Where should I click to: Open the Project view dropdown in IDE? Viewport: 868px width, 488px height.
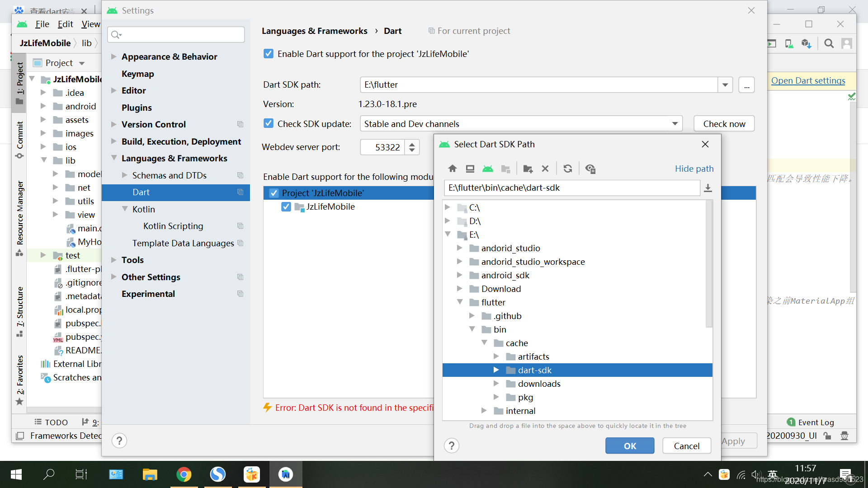82,63
